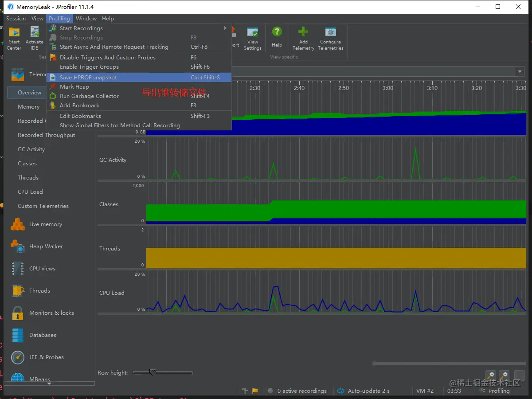Click the Databases section icon
Viewport: 532px width, 399px height.
(18, 335)
